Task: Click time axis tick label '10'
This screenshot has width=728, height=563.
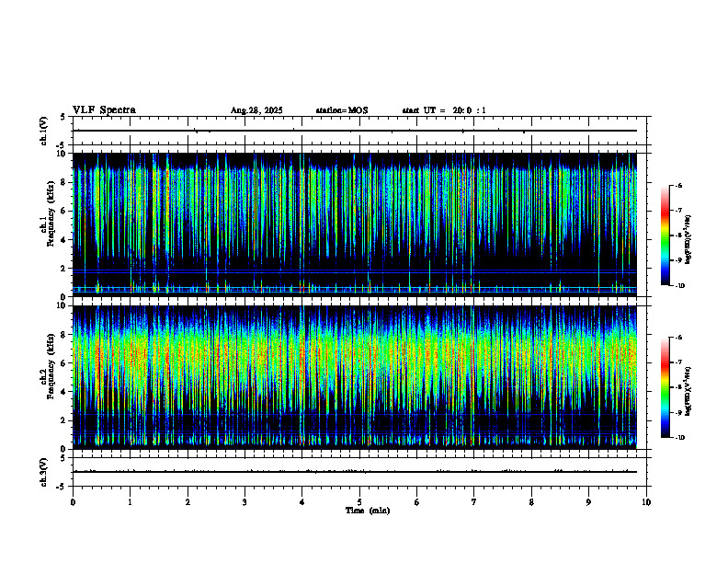Action: point(646,502)
